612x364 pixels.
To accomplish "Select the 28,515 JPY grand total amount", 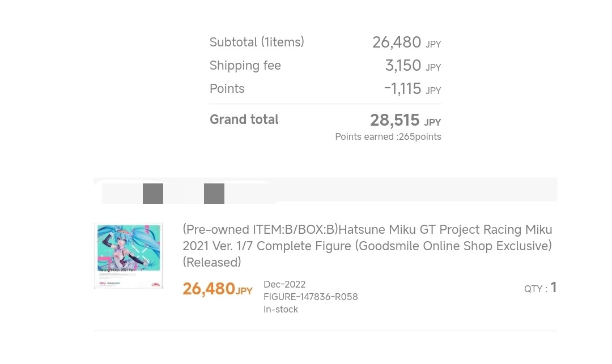I will tap(405, 120).
